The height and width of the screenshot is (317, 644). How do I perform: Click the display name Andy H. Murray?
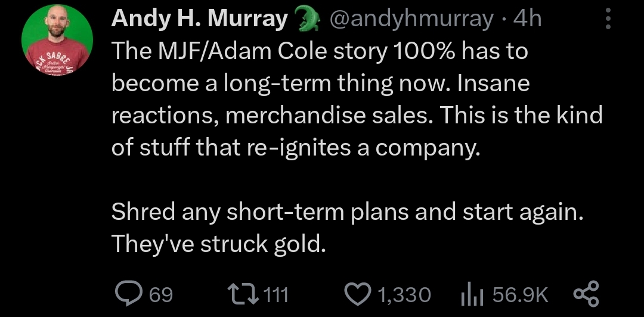pos(199,19)
